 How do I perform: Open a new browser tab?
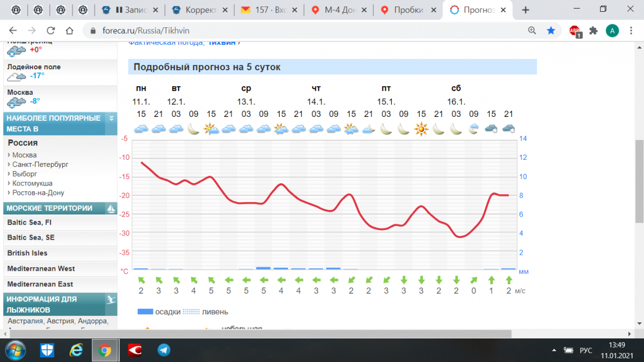525,10
